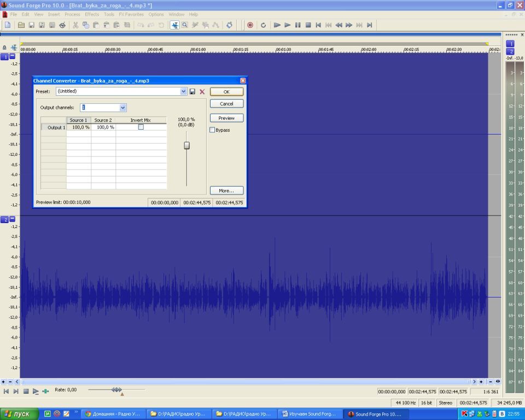Click the Cancel button
The height and width of the screenshot is (420, 525).
pyautogui.click(x=226, y=104)
